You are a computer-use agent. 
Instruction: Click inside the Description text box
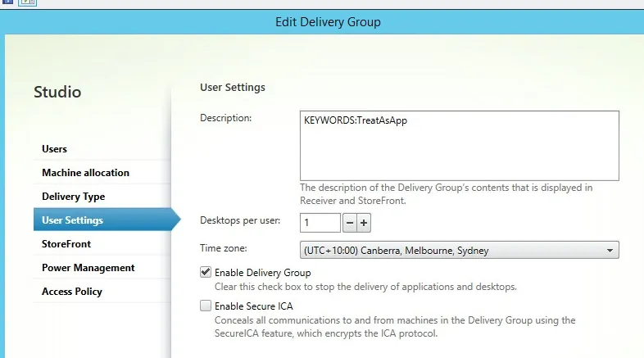pos(459,146)
